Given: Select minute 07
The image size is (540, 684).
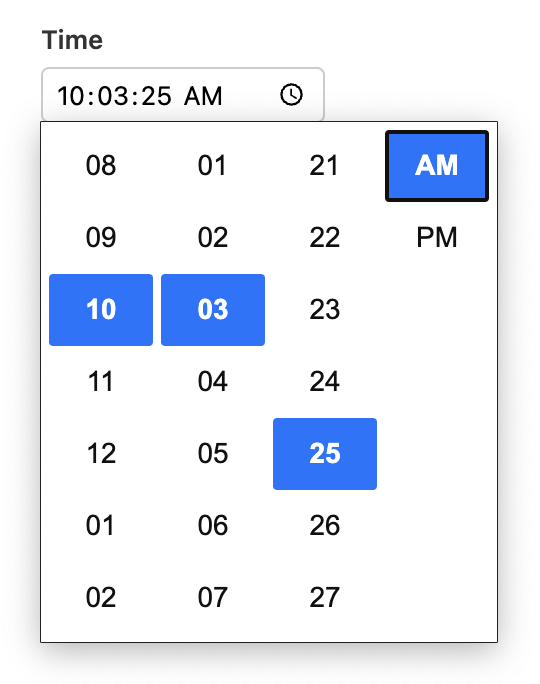Looking at the screenshot, I should coord(213,598).
